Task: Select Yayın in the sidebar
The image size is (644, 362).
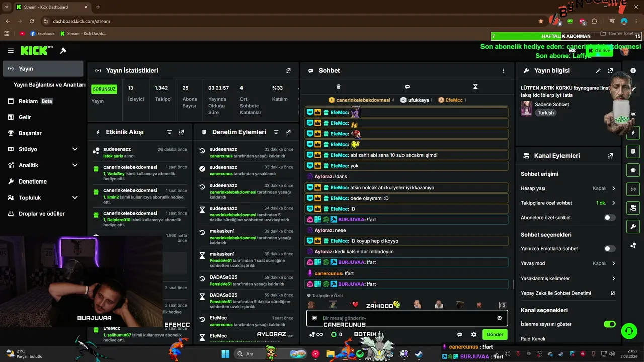Action: (43, 69)
